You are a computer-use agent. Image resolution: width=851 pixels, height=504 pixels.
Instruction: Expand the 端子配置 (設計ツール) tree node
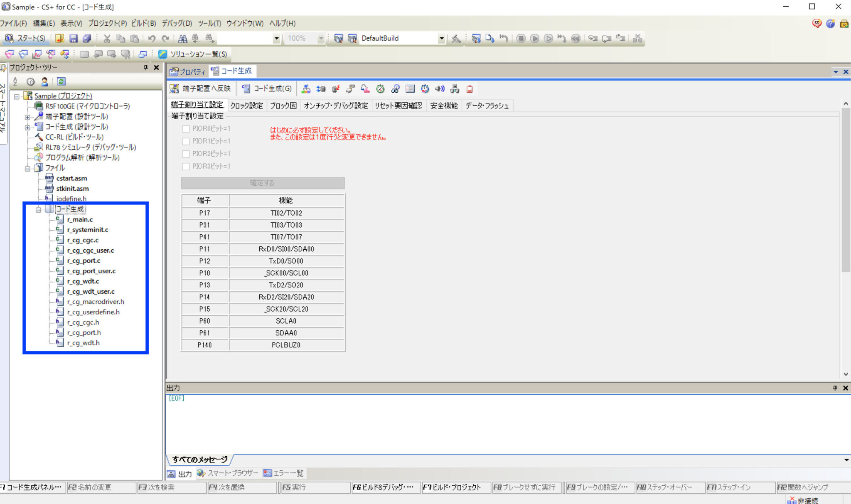pyautogui.click(x=27, y=117)
